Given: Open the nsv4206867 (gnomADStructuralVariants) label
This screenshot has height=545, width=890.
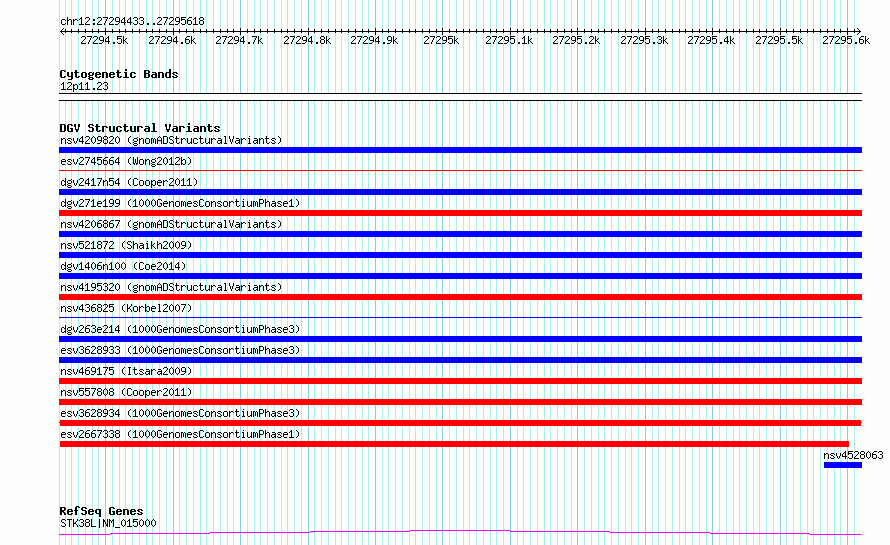Looking at the screenshot, I should pos(171,224).
